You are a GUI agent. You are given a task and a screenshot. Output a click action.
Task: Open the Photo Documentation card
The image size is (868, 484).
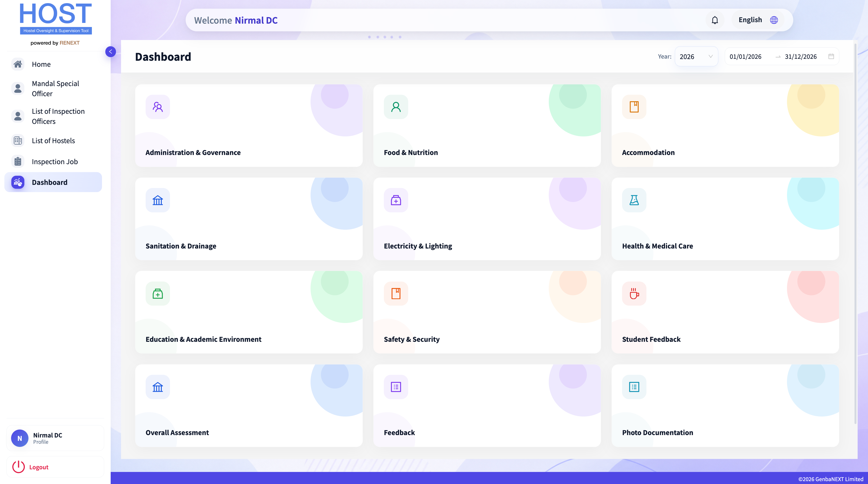[x=725, y=406]
